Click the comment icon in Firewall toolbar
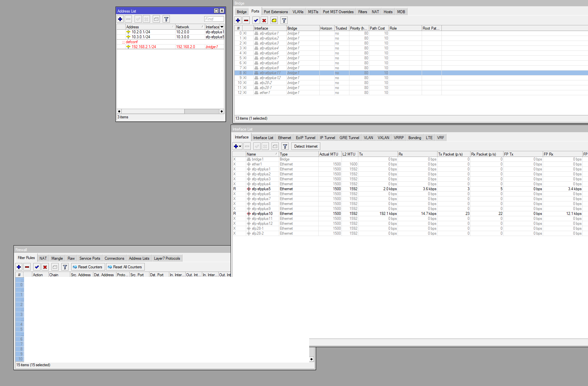 [55, 267]
